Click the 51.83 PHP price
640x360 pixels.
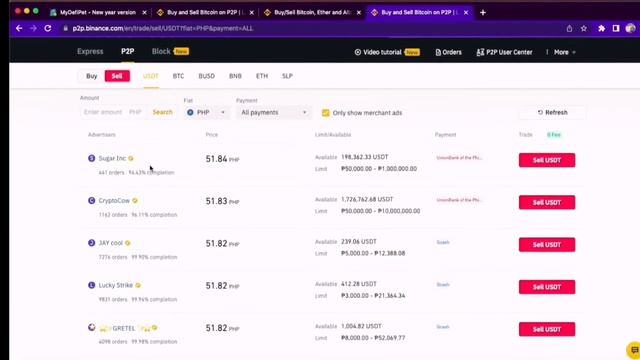coord(222,201)
